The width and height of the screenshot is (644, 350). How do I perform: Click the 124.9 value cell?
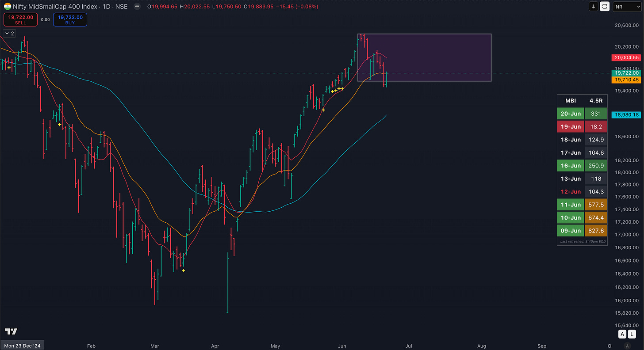[596, 140]
